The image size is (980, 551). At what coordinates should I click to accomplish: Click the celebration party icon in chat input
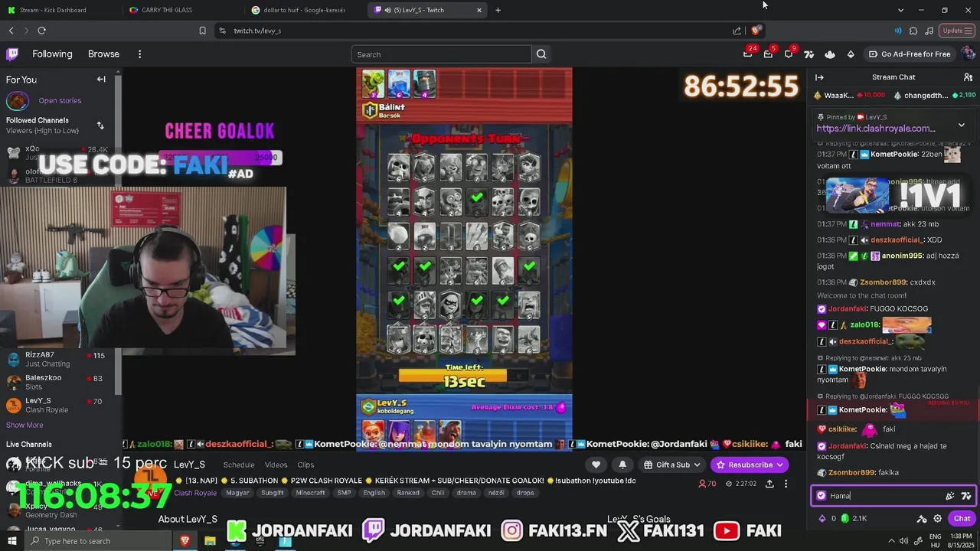[x=950, y=496]
